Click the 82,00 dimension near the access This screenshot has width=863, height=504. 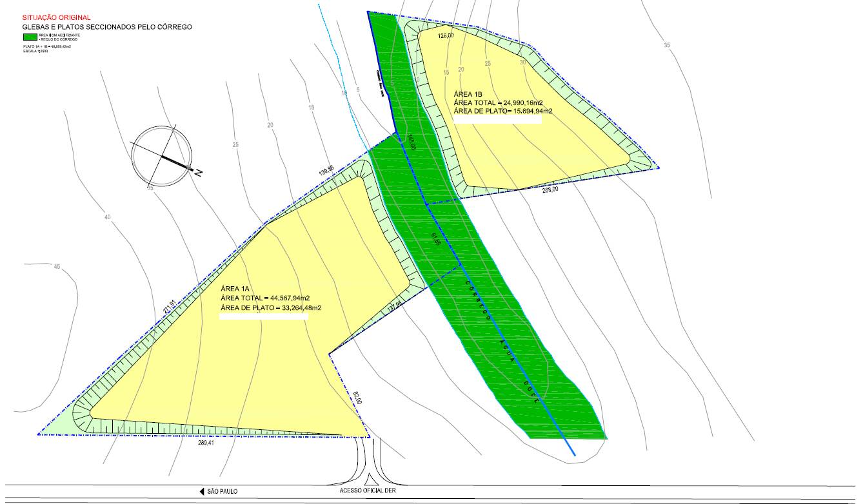pyautogui.click(x=358, y=398)
